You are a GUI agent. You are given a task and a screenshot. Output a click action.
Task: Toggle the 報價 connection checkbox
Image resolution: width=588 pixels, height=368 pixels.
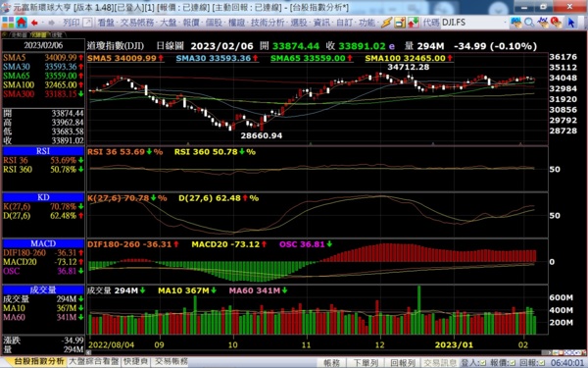512,363
